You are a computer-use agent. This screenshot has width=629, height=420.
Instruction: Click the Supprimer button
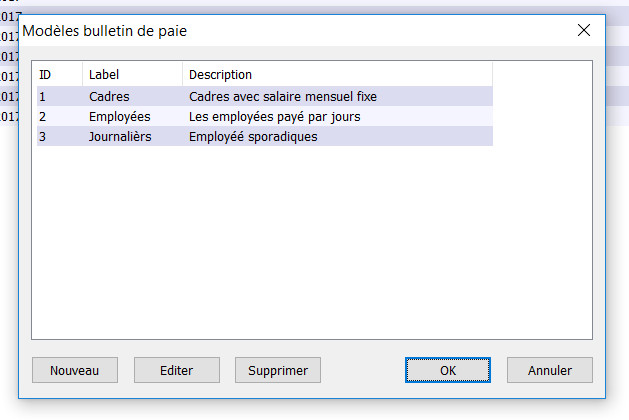tap(278, 370)
